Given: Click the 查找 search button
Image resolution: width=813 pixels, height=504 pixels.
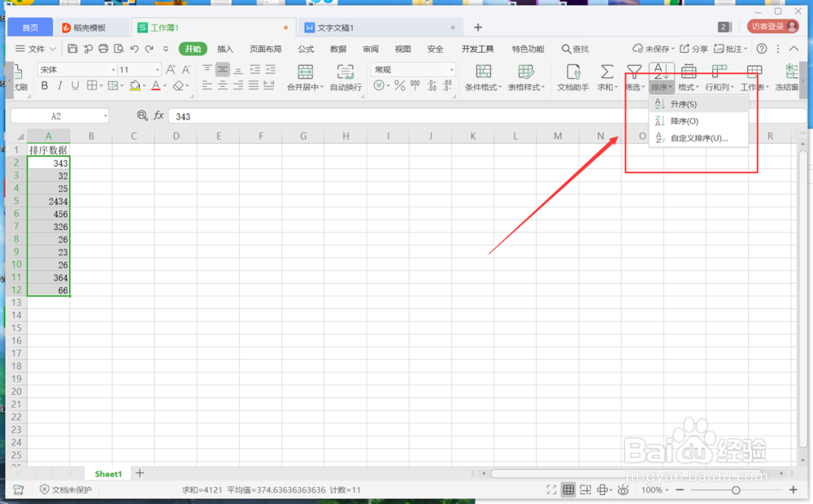Looking at the screenshot, I should [x=575, y=49].
